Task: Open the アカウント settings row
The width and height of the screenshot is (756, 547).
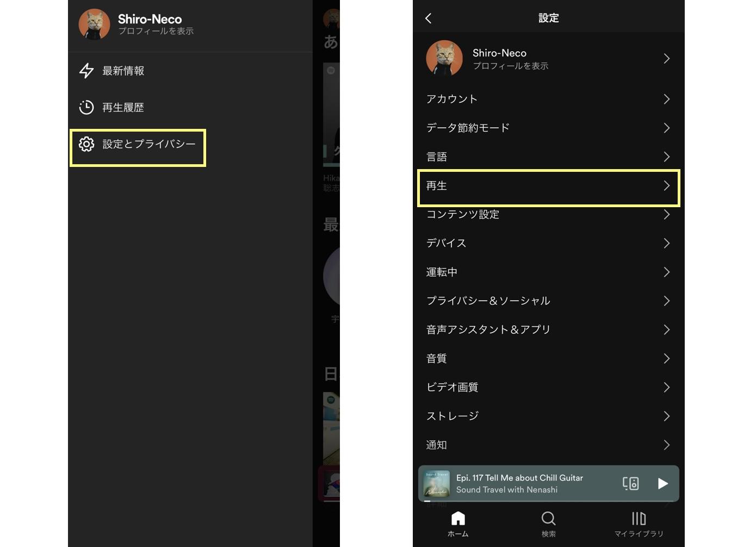Action: [549, 99]
